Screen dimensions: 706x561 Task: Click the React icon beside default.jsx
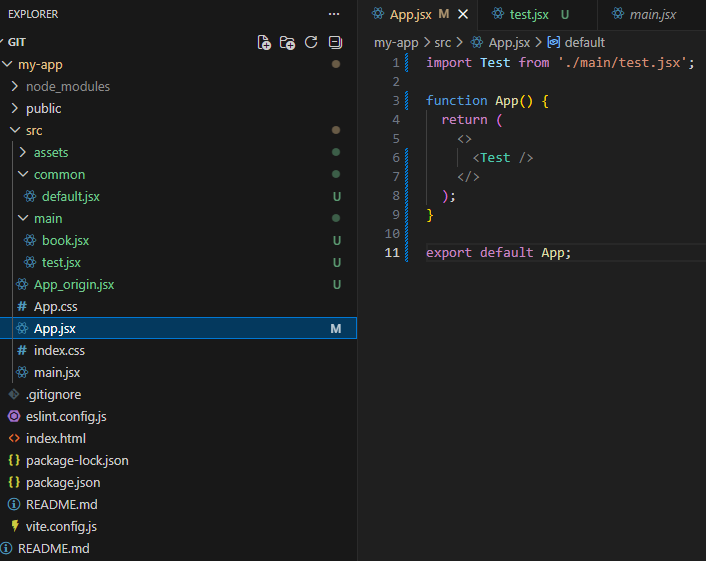pyautogui.click(x=30, y=196)
